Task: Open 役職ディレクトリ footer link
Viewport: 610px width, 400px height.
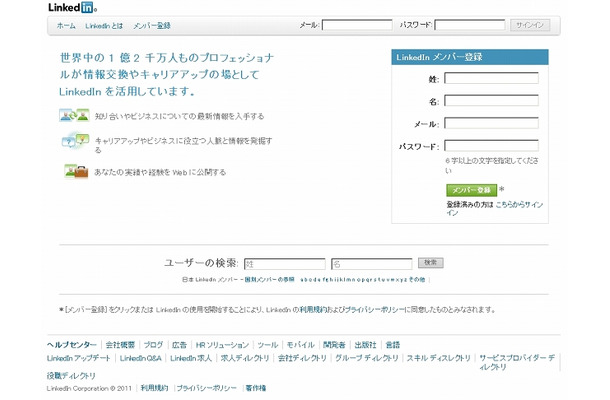Action: (71, 376)
